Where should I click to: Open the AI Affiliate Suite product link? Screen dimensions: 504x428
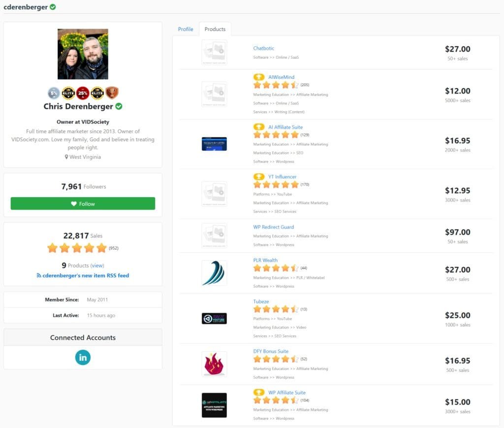[x=285, y=127]
